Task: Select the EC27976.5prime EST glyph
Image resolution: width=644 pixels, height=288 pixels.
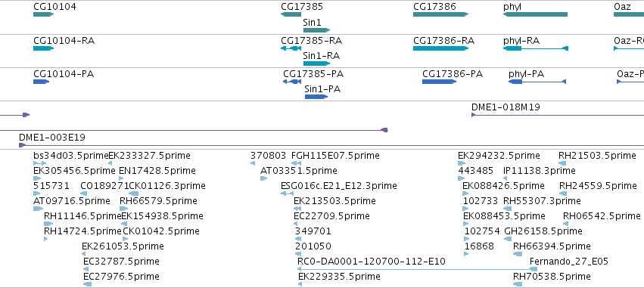Action: (x=87, y=284)
